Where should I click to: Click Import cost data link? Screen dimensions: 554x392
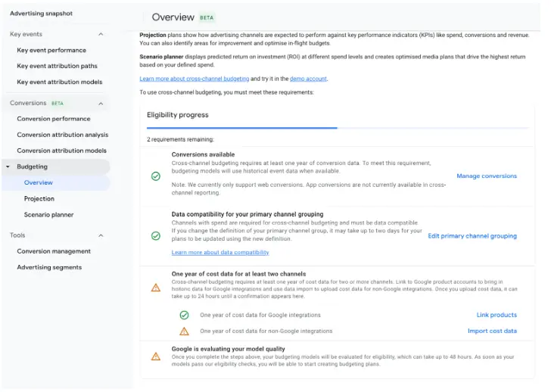(x=492, y=331)
